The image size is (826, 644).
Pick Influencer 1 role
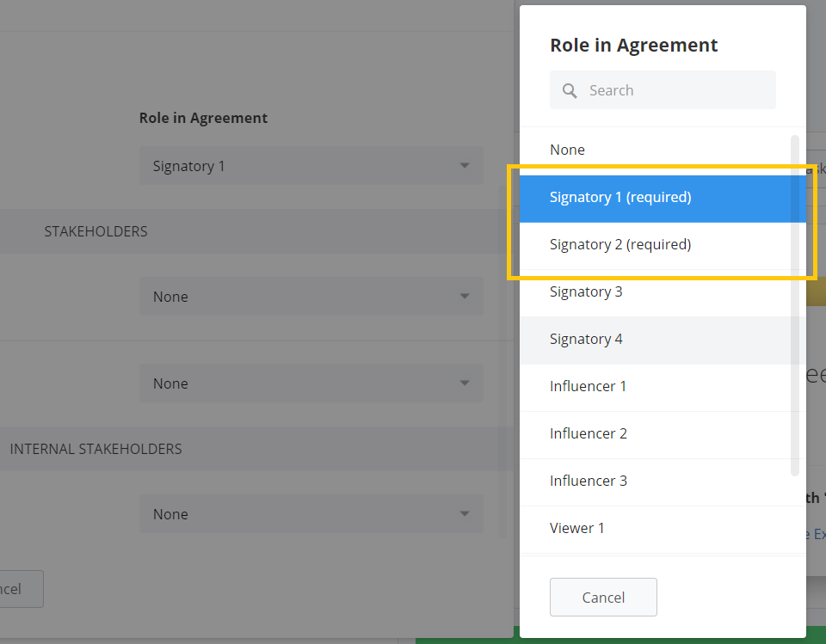(663, 388)
